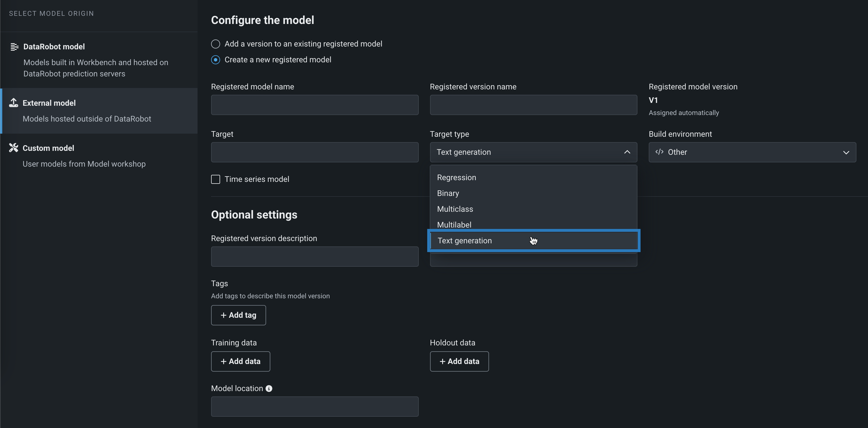Screen dimensions: 868x428
Task: Select 'Add a version to existing' radio
Action: [216, 44]
